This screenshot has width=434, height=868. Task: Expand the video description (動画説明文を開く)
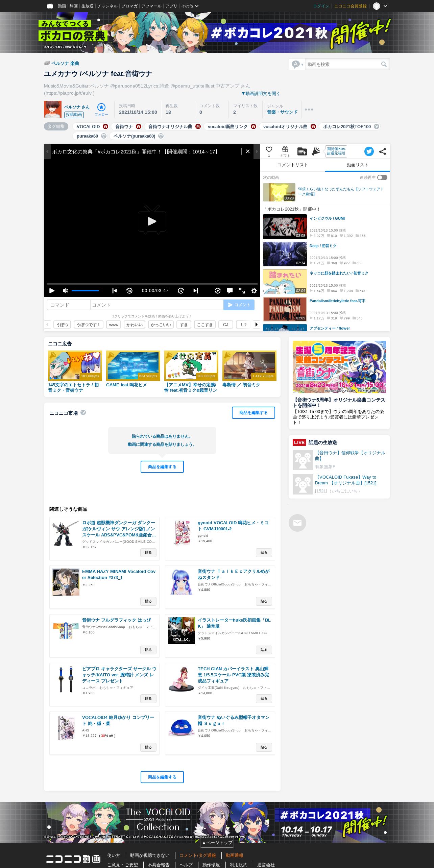261,94
